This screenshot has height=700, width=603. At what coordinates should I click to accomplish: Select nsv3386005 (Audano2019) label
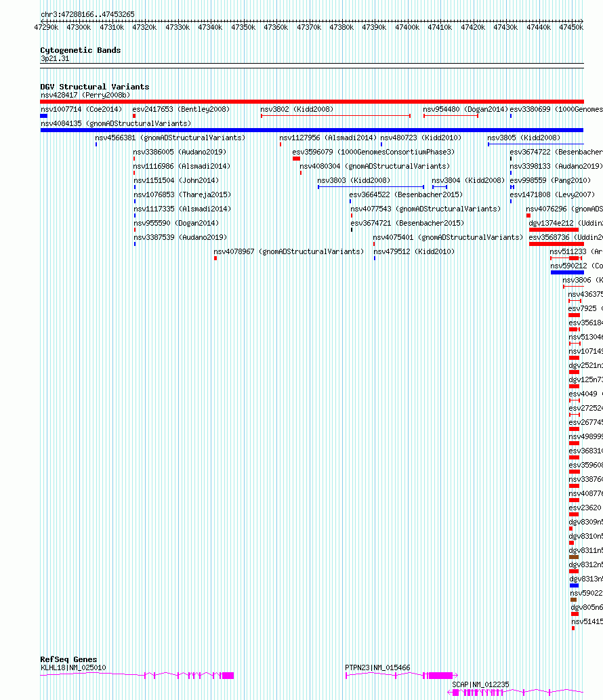180,152
